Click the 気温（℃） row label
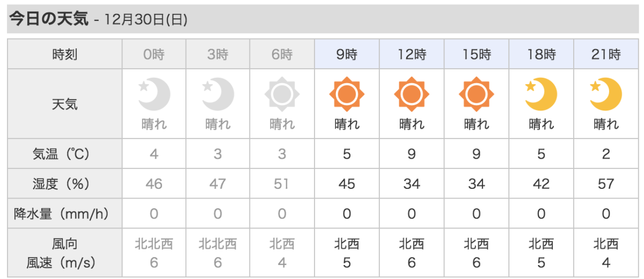 point(65,154)
